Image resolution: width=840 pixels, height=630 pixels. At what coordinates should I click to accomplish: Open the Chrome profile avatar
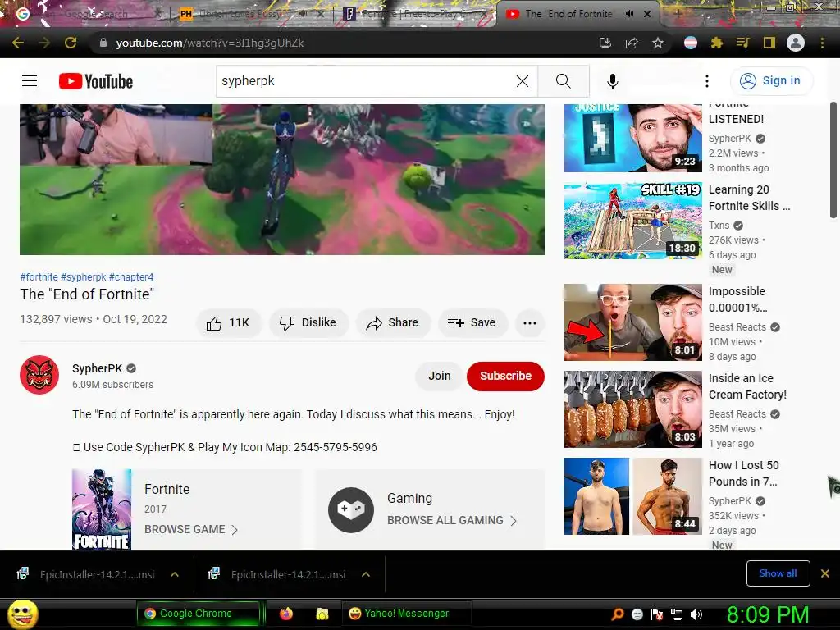pos(796,43)
